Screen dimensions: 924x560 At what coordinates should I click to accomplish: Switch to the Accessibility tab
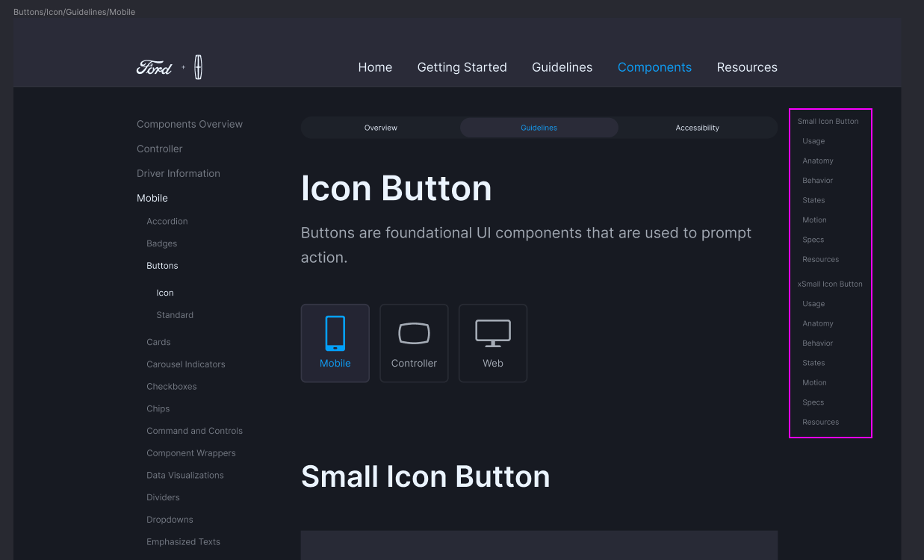(x=698, y=128)
